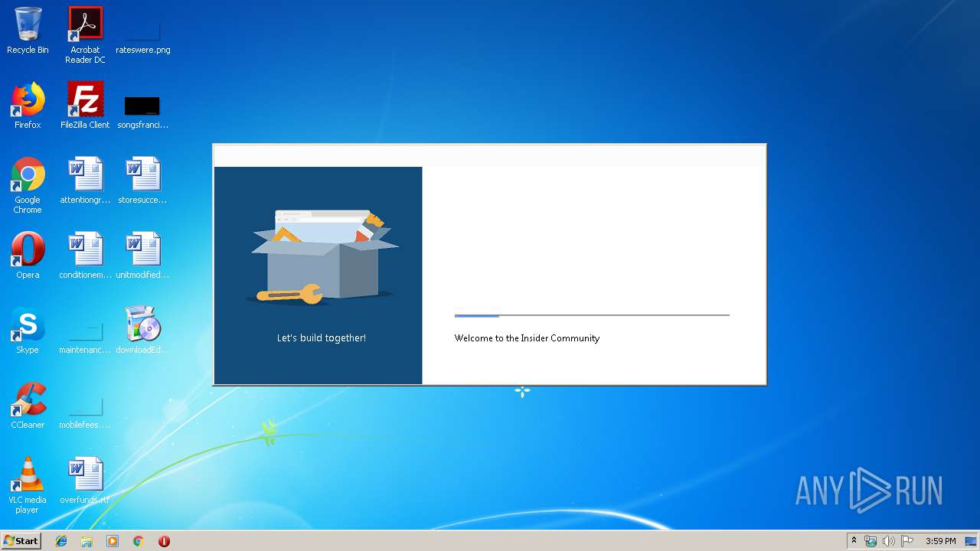This screenshot has width=980, height=551.
Task: Select the unitmodified... Word document
Action: tap(142, 256)
